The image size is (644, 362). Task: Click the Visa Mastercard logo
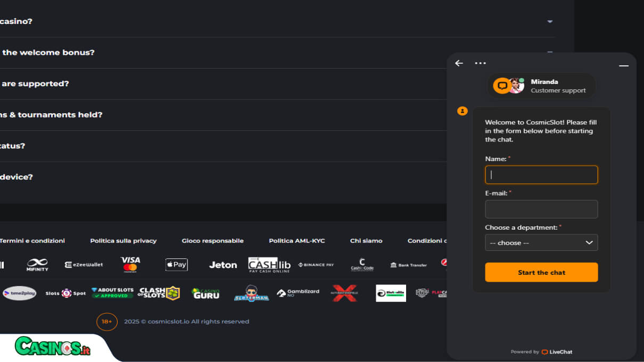pyautogui.click(x=130, y=264)
